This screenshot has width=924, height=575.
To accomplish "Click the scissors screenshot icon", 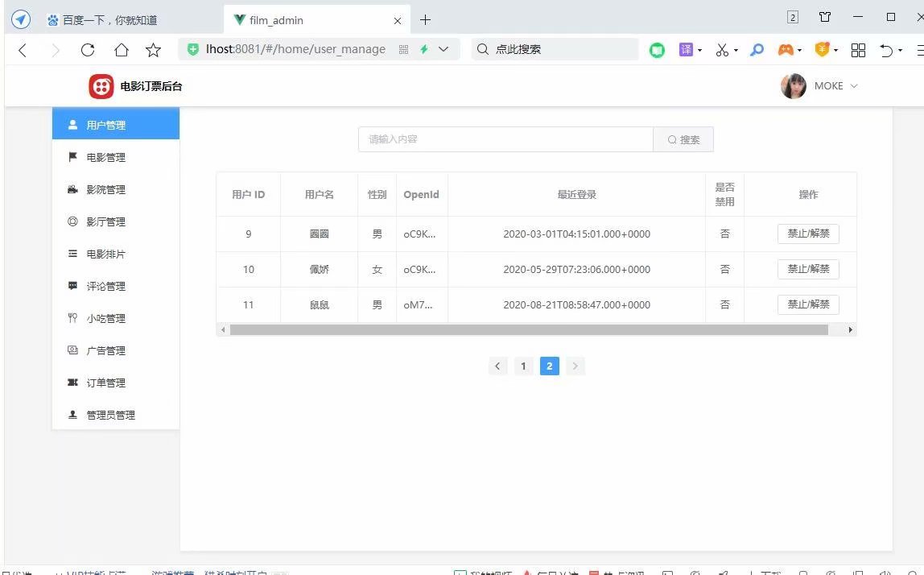I will (x=721, y=49).
